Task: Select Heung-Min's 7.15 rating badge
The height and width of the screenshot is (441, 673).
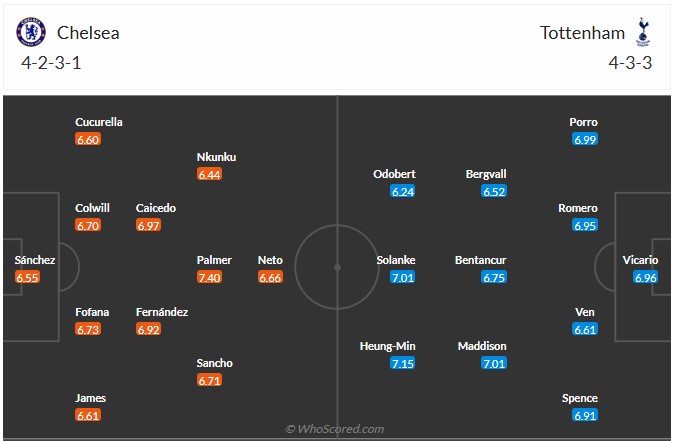Action: tap(403, 364)
